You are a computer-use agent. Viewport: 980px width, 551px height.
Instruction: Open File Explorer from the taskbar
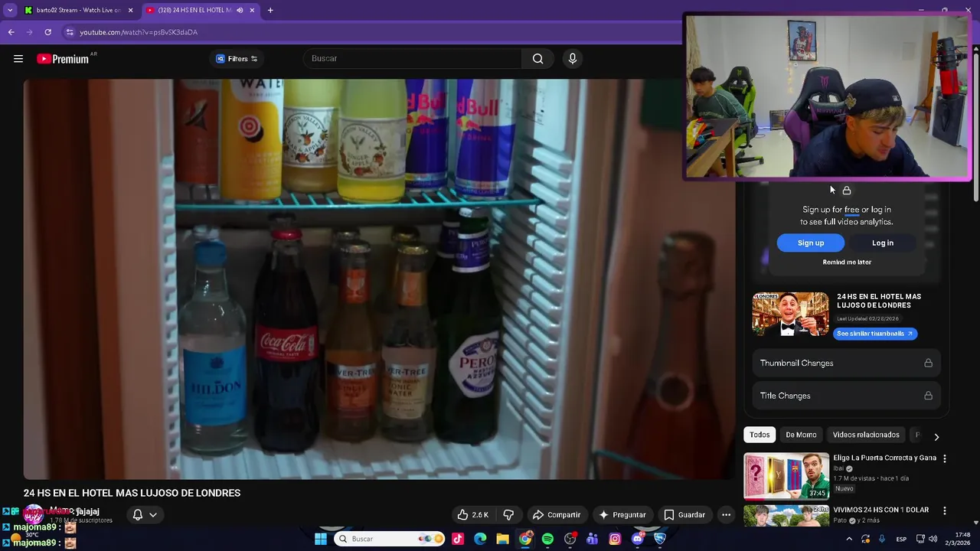[502, 539]
